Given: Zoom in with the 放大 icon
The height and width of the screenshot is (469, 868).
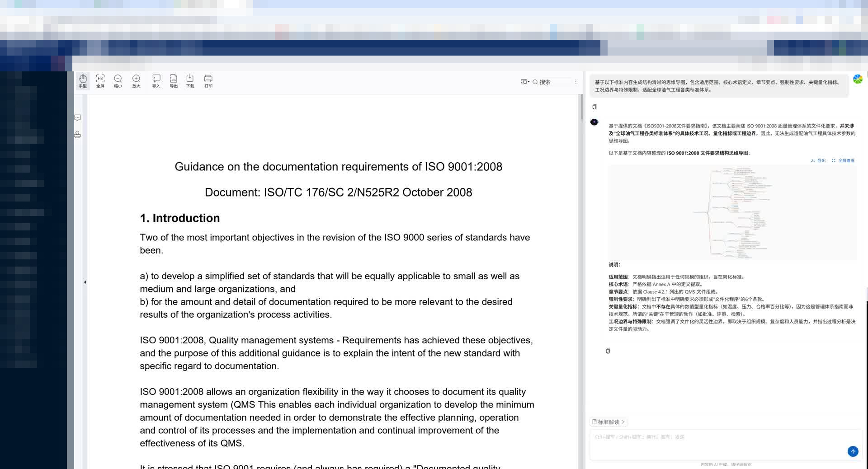Looking at the screenshot, I should [136, 81].
